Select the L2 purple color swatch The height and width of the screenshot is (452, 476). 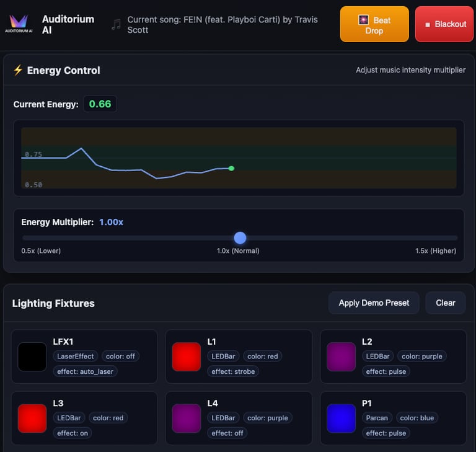(342, 357)
